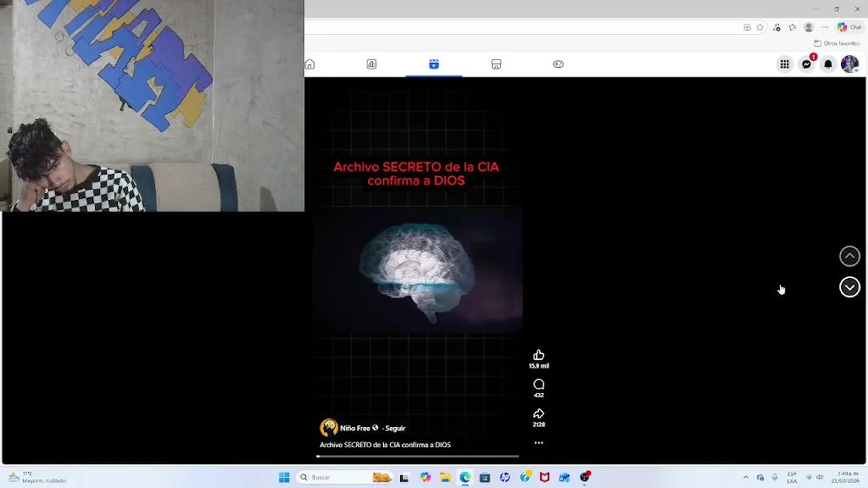Viewport: 868px width, 488px height.
Task: Open the Facebook notifications bell
Action: [828, 64]
